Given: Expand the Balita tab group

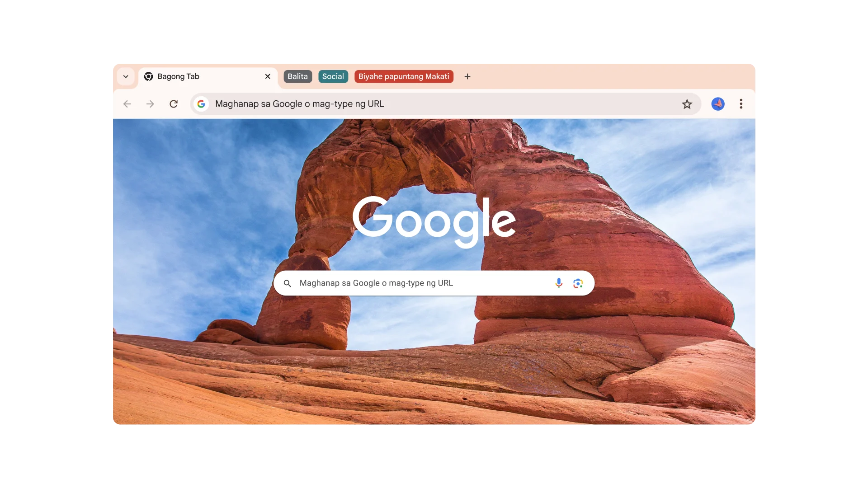Looking at the screenshot, I should coord(297,76).
